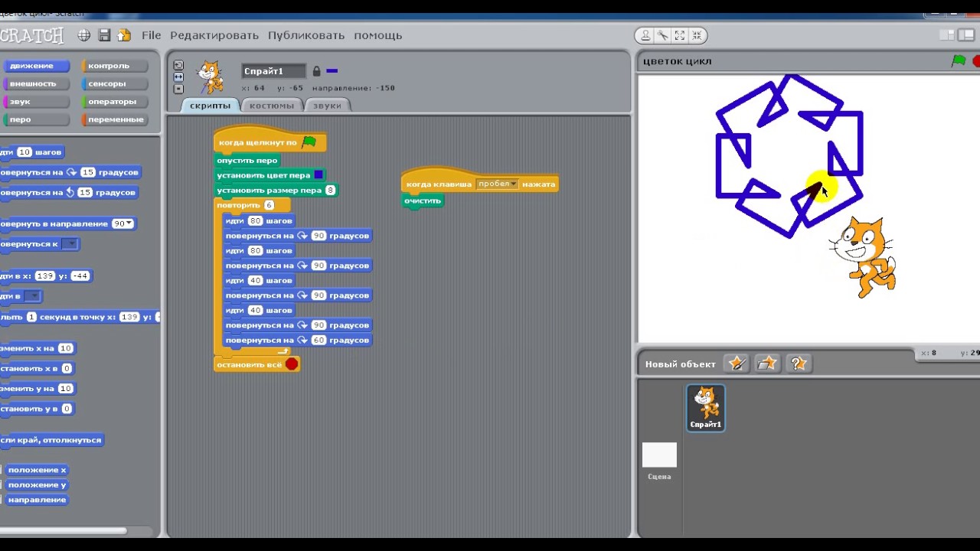Toggle the направление checkbox
The width and height of the screenshot is (980, 551).
coord(1,500)
